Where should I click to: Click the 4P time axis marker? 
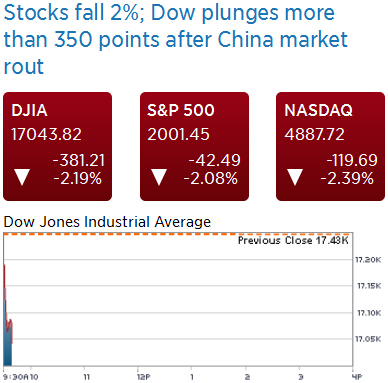click(357, 377)
